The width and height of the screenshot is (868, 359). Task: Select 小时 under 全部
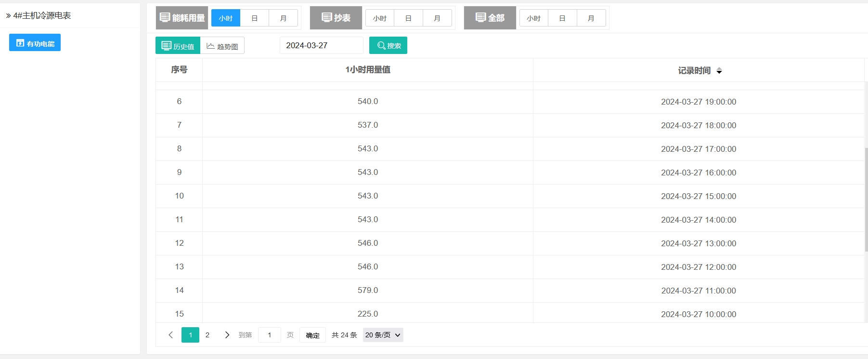pyautogui.click(x=534, y=18)
